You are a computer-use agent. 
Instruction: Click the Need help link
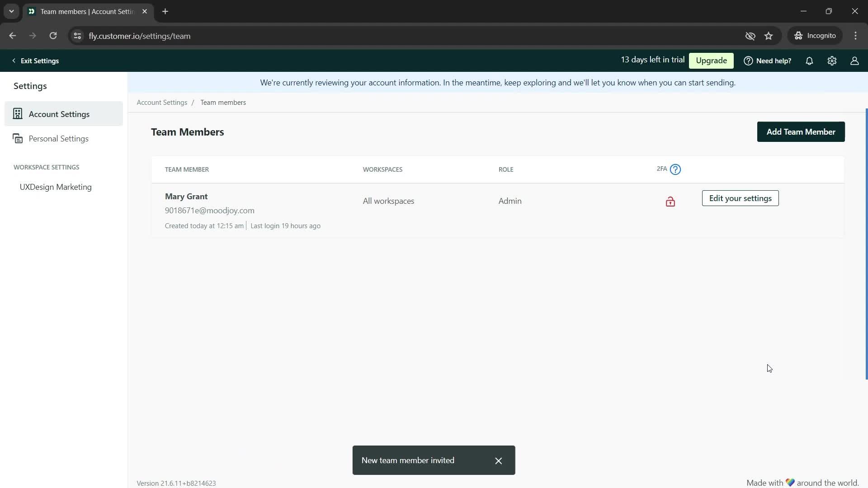click(769, 60)
